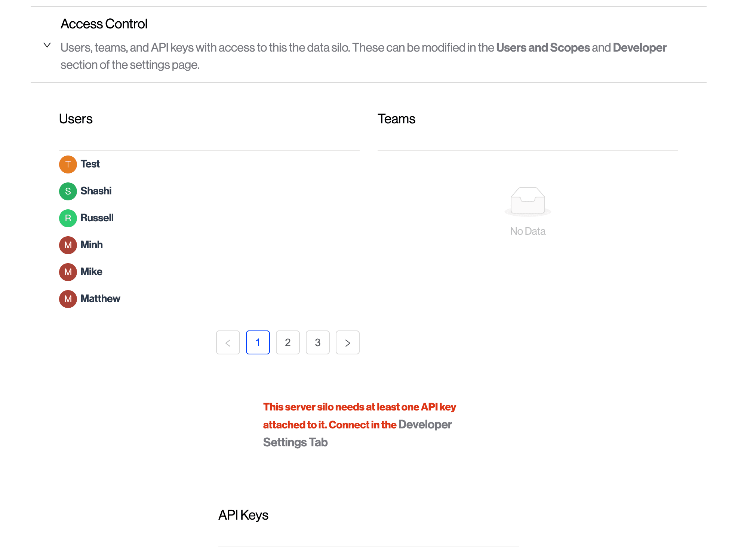Click Mike's red M avatar

click(68, 272)
